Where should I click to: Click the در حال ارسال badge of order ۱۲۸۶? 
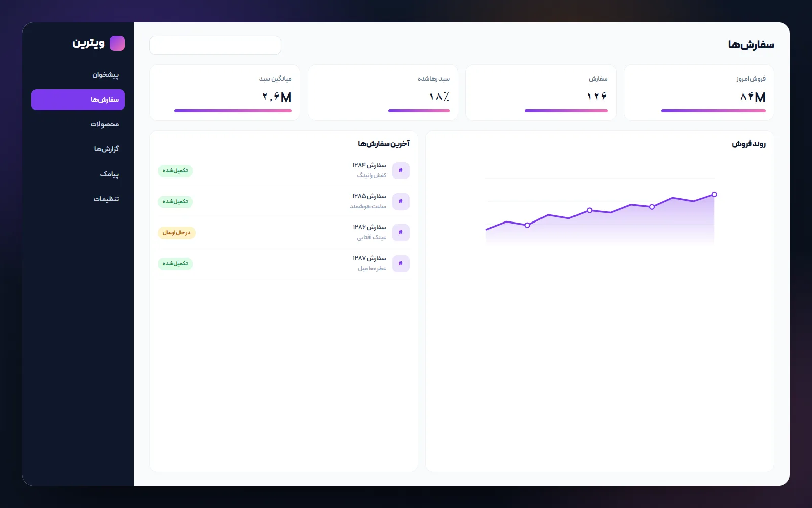(177, 233)
